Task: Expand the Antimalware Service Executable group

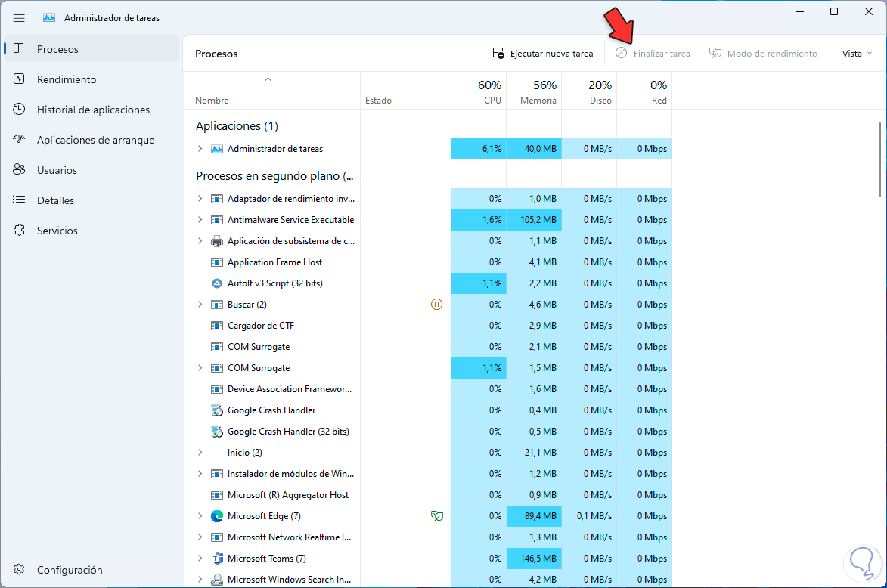Action: point(200,219)
